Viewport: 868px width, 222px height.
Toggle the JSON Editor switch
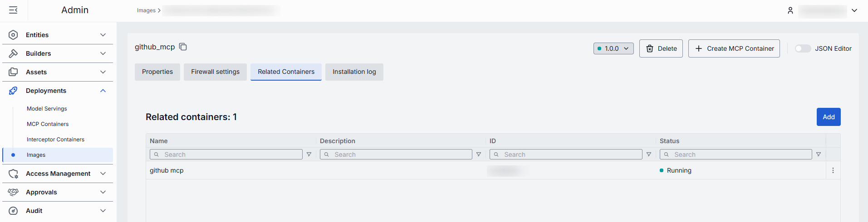tap(802, 48)
